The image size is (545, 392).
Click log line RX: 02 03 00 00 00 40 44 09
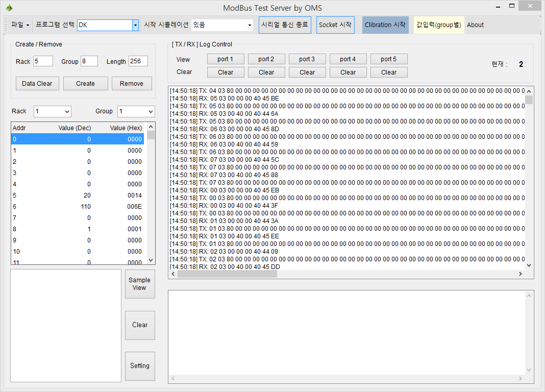[224, 252]
